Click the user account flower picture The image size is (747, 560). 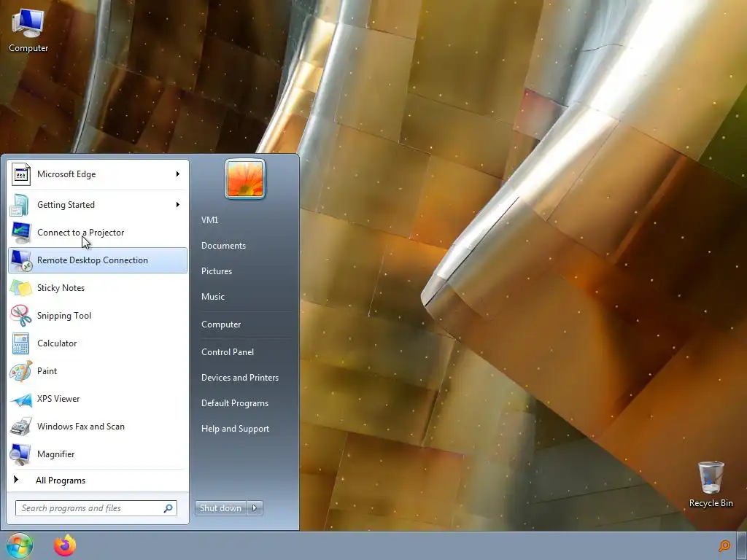(245, 179)
